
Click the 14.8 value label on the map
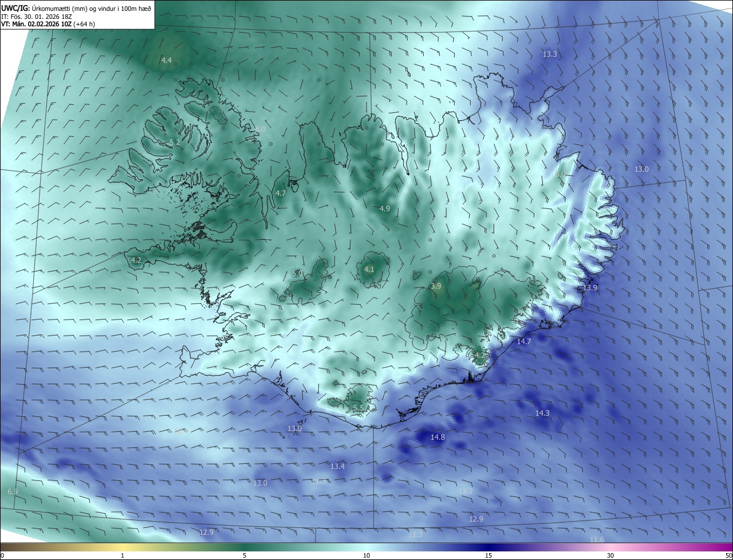pos(438,437)
